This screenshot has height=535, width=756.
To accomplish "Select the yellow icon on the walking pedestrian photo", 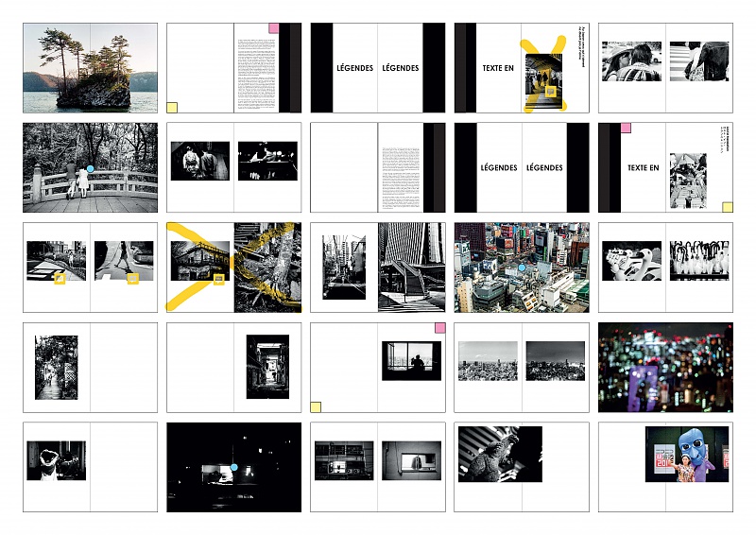I will click(x=133, y=278).
